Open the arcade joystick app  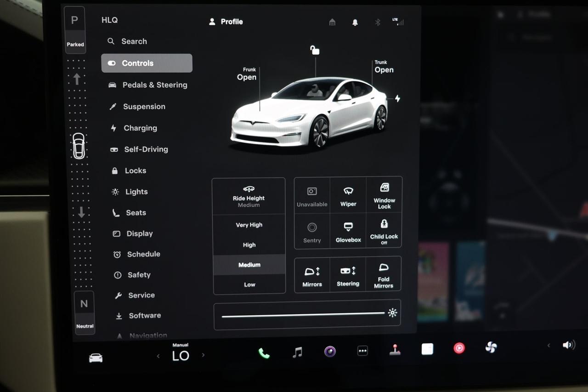(x=395, y=350)
